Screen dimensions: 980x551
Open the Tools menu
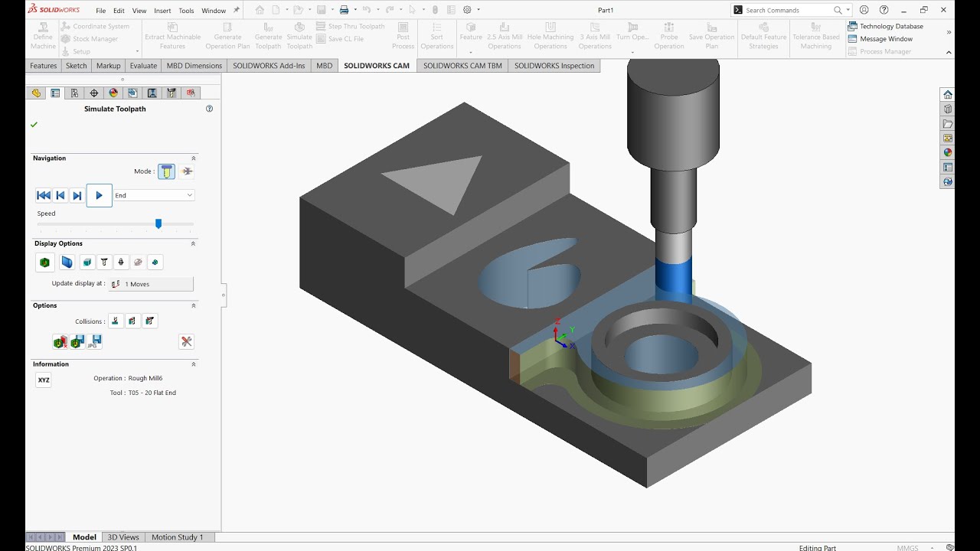pos(186,11)
